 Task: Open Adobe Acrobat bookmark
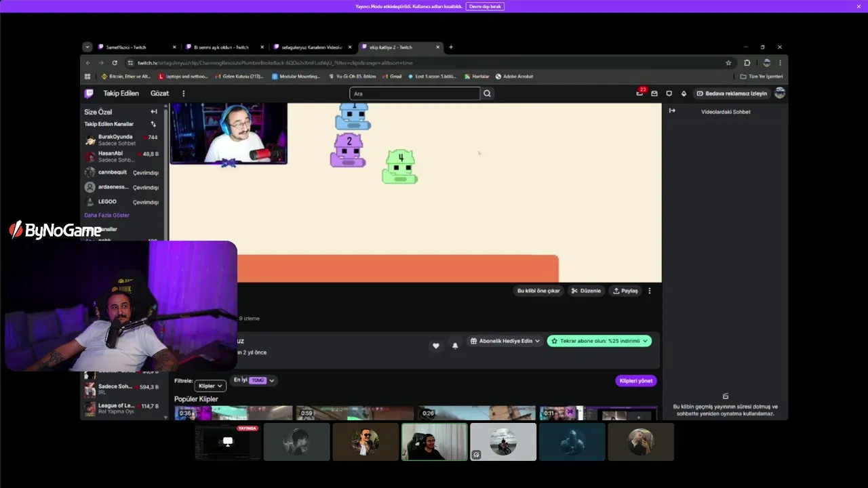pyautogui.click(x=514, y=77)
